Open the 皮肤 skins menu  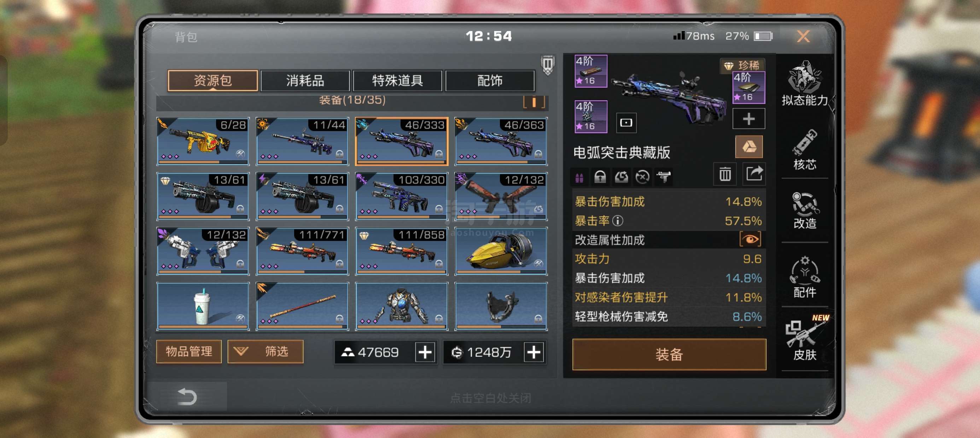click(x=805, y=338)
